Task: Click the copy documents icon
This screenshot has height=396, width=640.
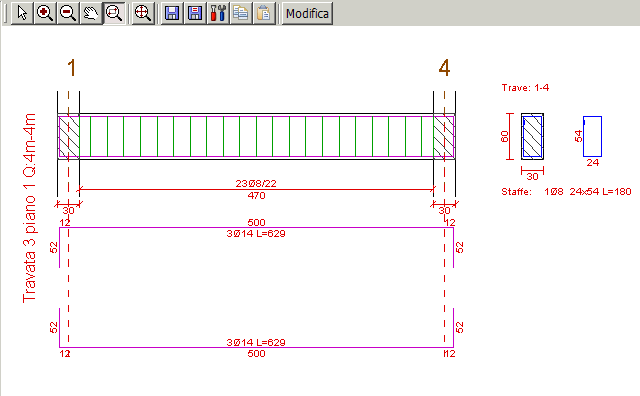Action: pyautogui.click(x=241, y=13)
